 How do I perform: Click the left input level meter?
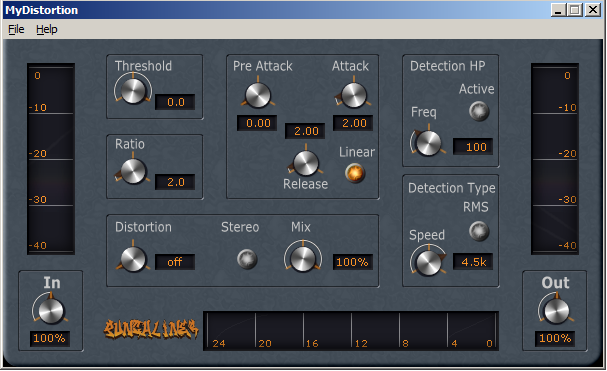point(51,159)
